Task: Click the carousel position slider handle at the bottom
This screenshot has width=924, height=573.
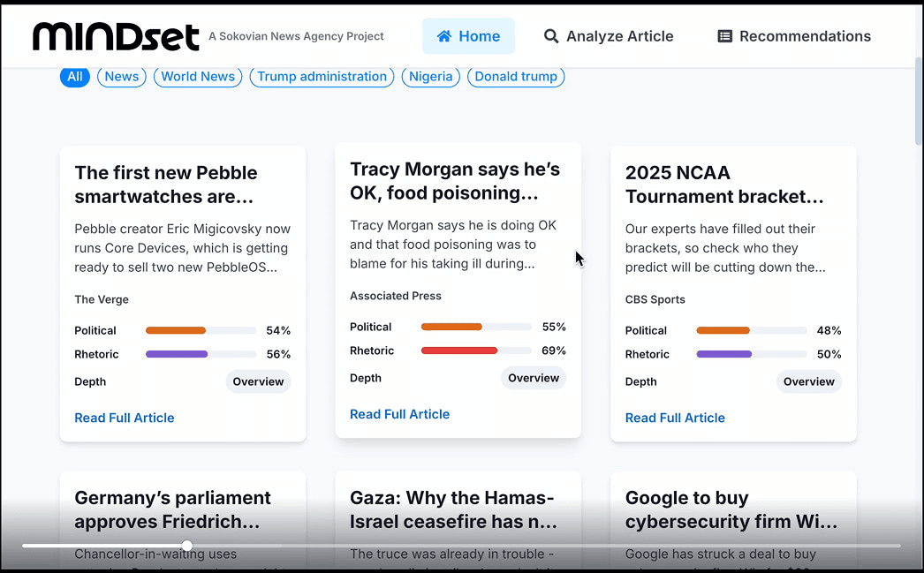Action: coord(186,546)
